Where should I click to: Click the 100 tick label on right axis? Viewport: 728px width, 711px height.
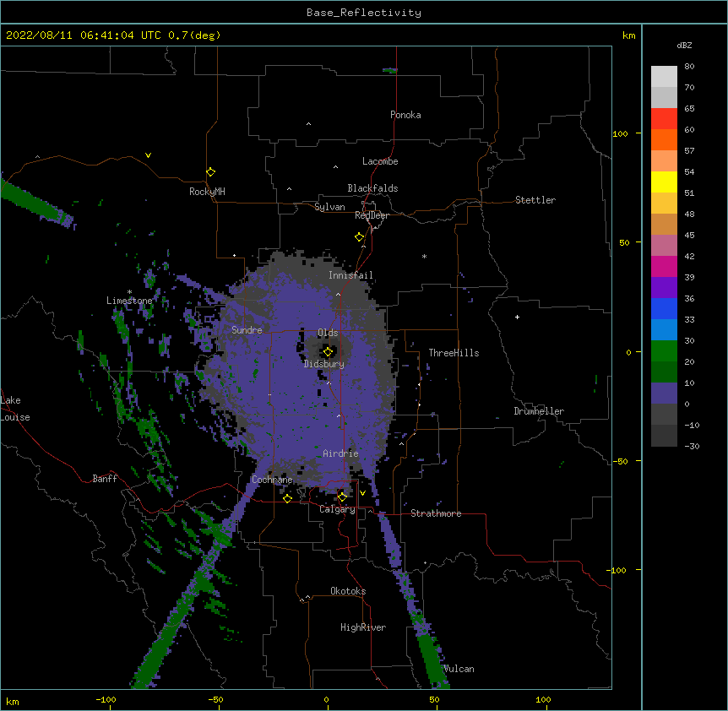[x=620, y=133]
